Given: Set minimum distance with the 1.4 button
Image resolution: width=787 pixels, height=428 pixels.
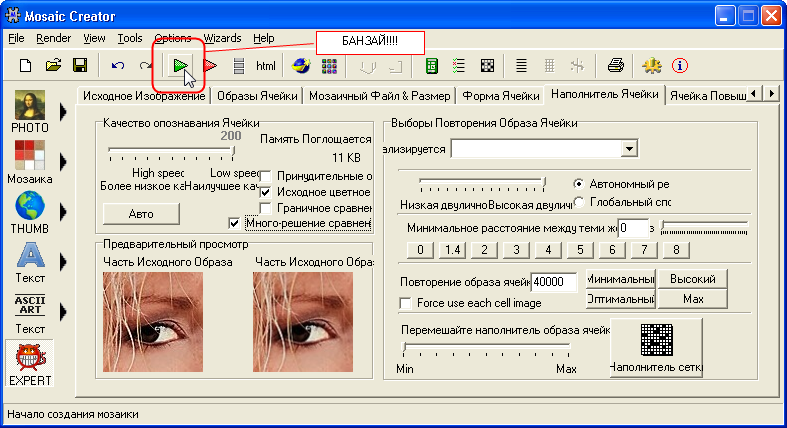Looking at the screenshot, I should pos(452,250).
